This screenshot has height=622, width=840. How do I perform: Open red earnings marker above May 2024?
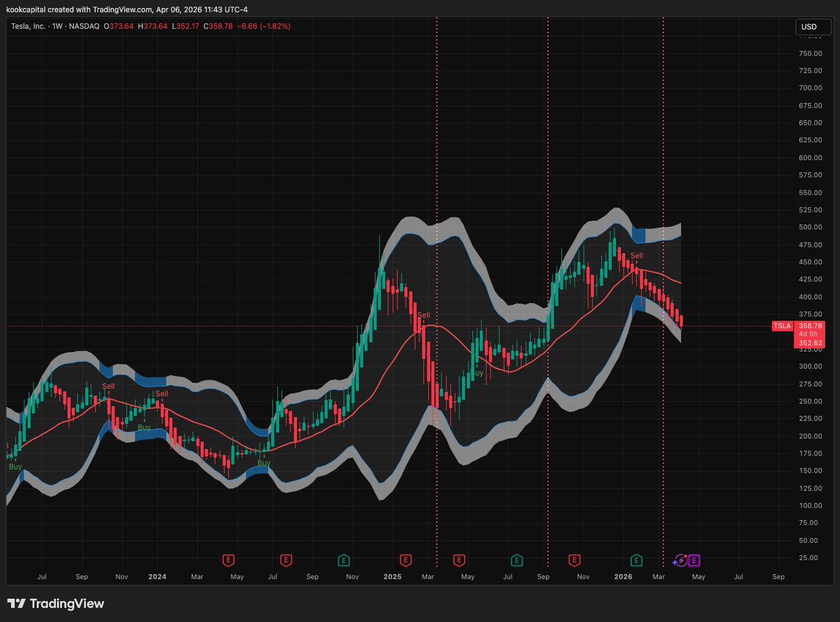coord(228,560)
